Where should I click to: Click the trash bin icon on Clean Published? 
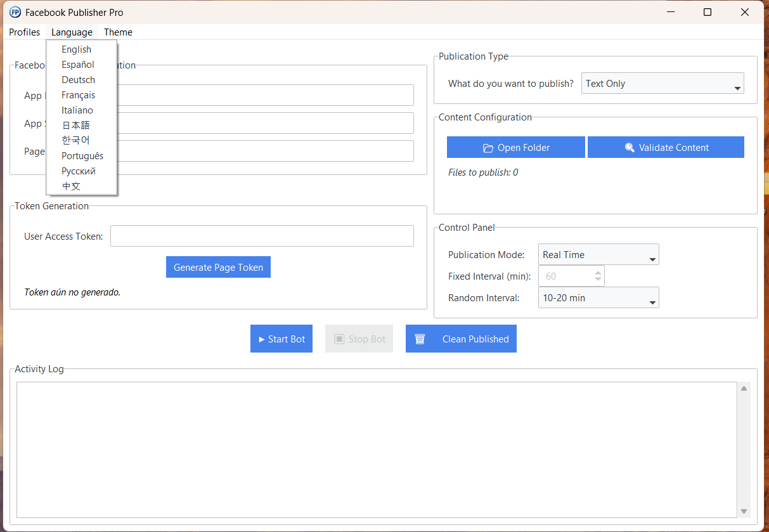click(x=420, y=339)
